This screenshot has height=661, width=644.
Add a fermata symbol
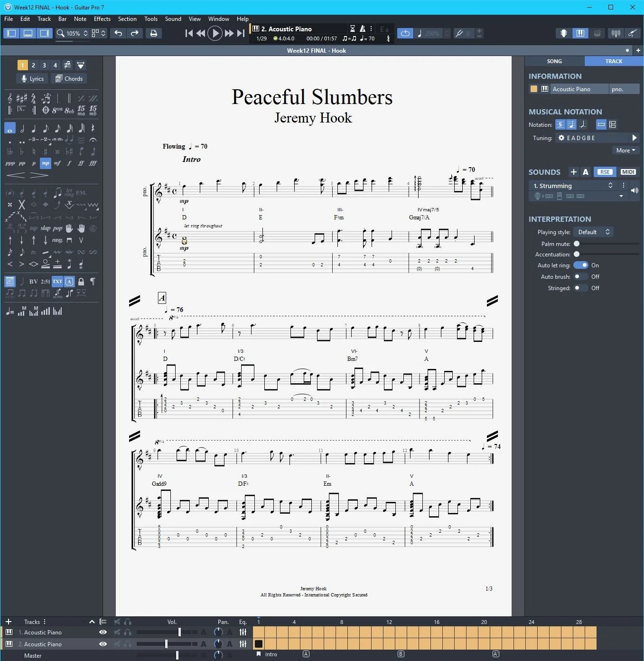pyautogui.click(x=93, y=140)
